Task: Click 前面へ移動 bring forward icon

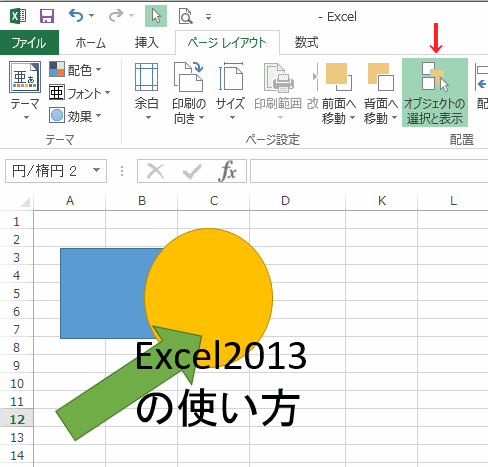Action: click(339, 77)
